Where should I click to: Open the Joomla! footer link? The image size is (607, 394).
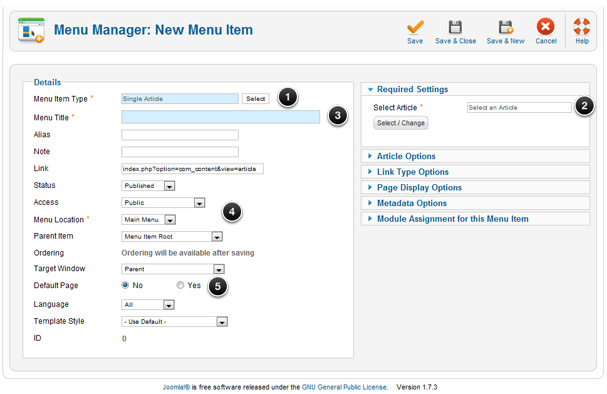pyautogui.click(x=176, y=387)
